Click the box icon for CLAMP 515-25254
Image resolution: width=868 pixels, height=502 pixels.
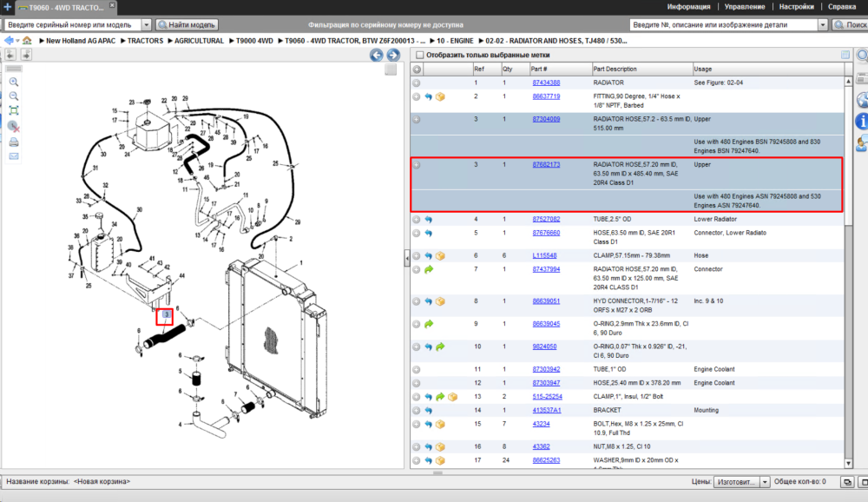[452, 397]
